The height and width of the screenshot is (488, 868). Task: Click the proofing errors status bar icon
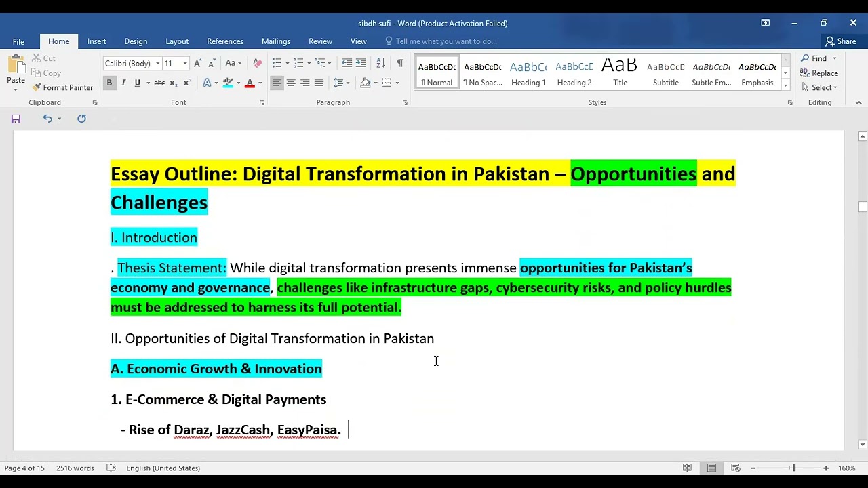[x=111, y=468]
